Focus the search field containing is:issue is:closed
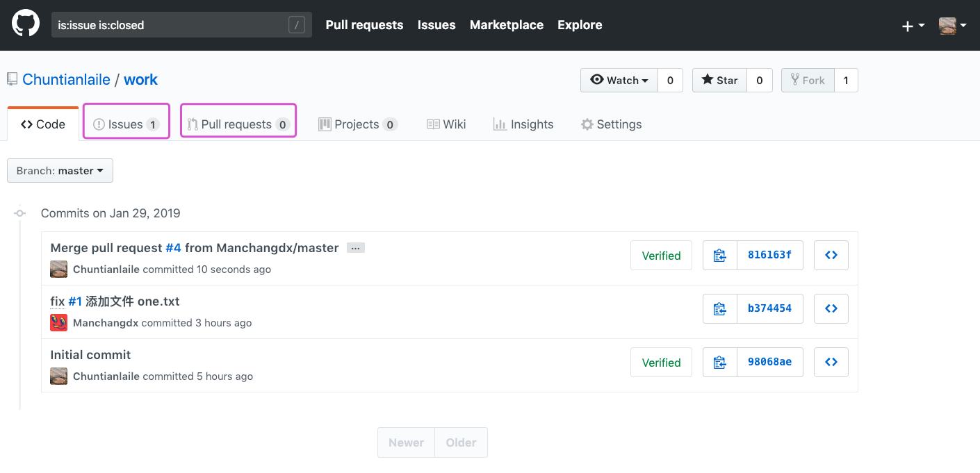This screenshot has height=473, width=980. [x=181, y=25]
